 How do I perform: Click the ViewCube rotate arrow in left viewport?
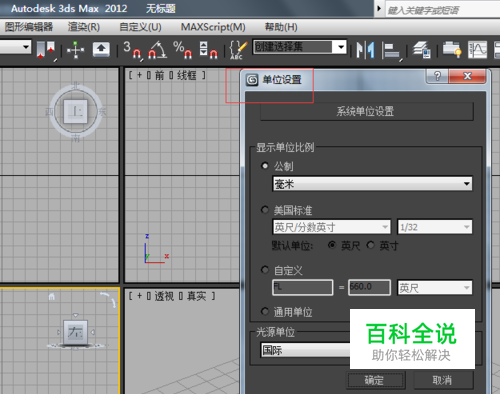point(109,299)
